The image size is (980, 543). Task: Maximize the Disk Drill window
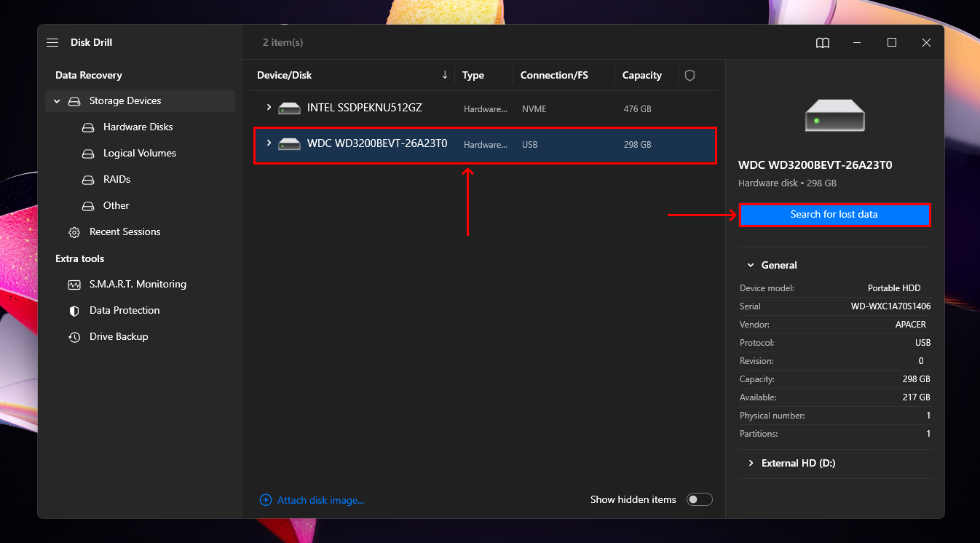pos(892,43)
